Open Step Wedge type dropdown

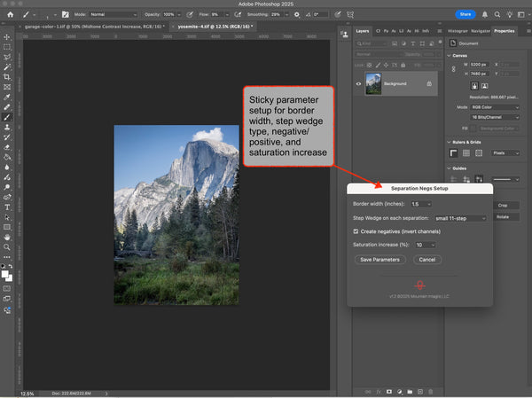459,217
